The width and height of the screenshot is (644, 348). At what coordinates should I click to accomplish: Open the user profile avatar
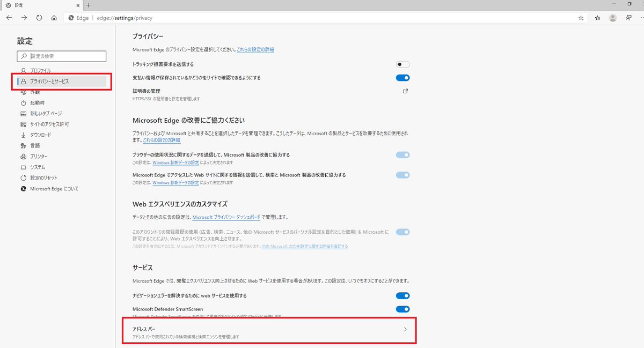[613, 18]
